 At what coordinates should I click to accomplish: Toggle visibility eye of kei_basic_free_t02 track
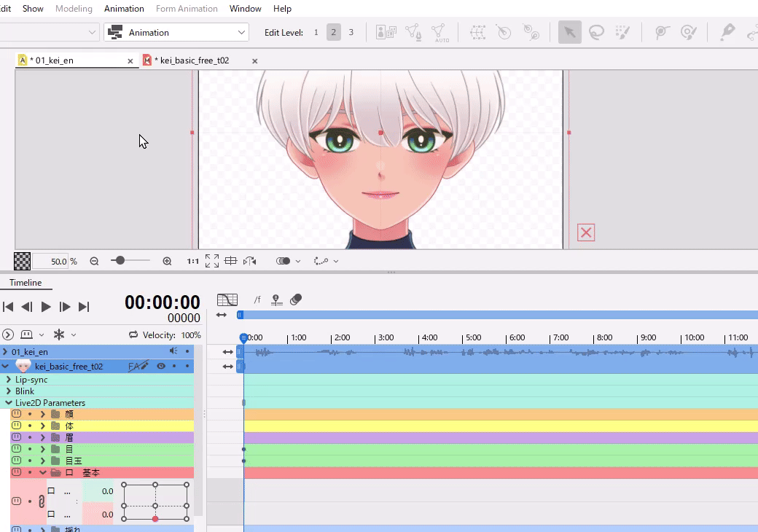click(161, 366)
